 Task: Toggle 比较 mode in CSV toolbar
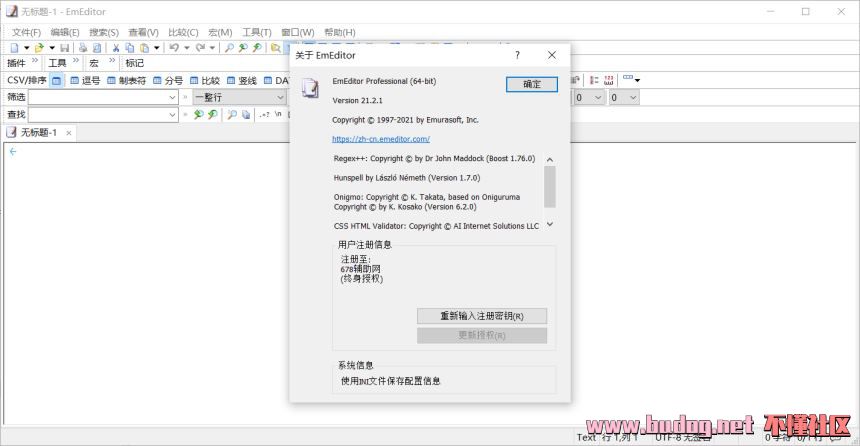(x=205, y=81)
